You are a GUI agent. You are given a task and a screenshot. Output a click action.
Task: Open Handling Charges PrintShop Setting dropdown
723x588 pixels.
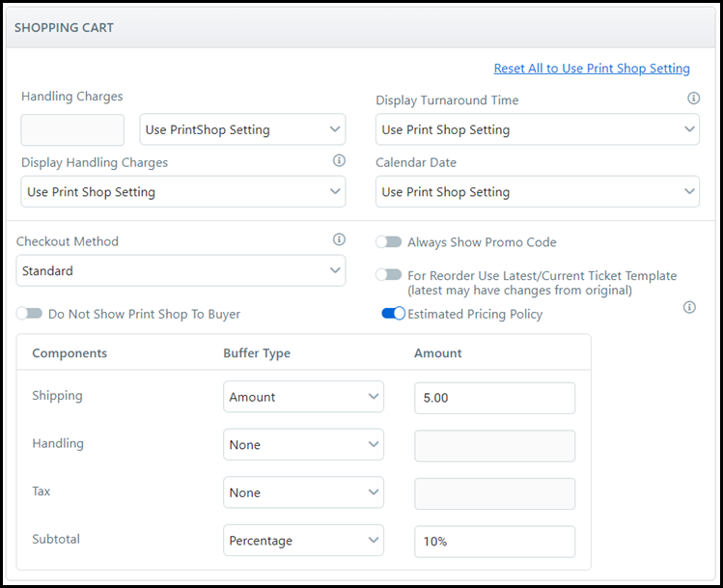242,129
